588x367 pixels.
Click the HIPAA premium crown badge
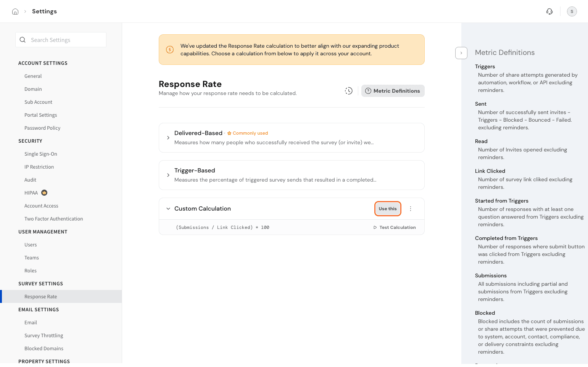(44, 193)
